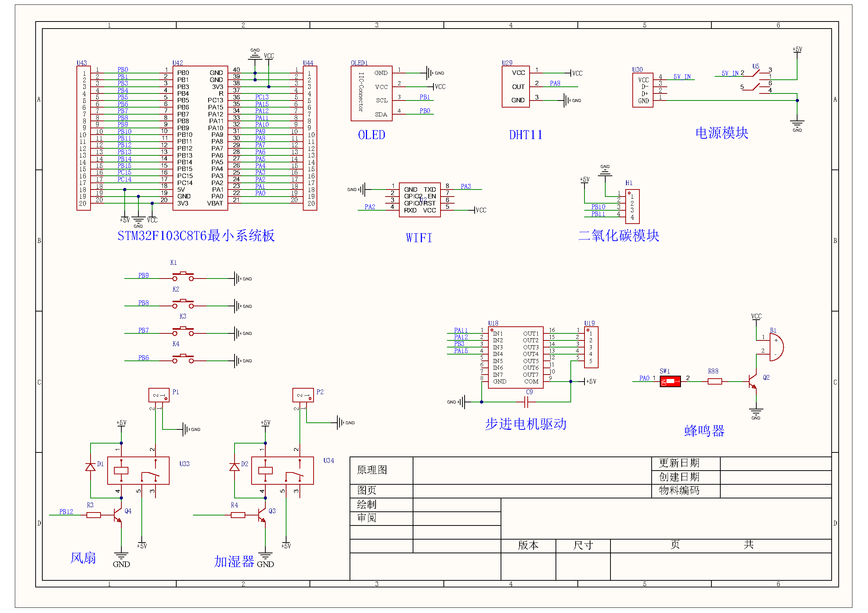Select the U34 relay symbol
Viewport: 868px width, 613px height.
click(282, 471)
